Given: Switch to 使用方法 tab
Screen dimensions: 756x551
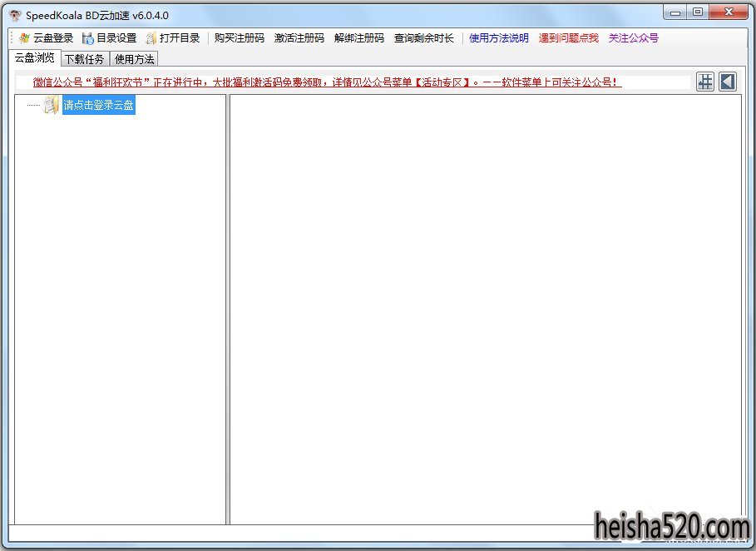Looking at the screenshot, I should point(135,59).
